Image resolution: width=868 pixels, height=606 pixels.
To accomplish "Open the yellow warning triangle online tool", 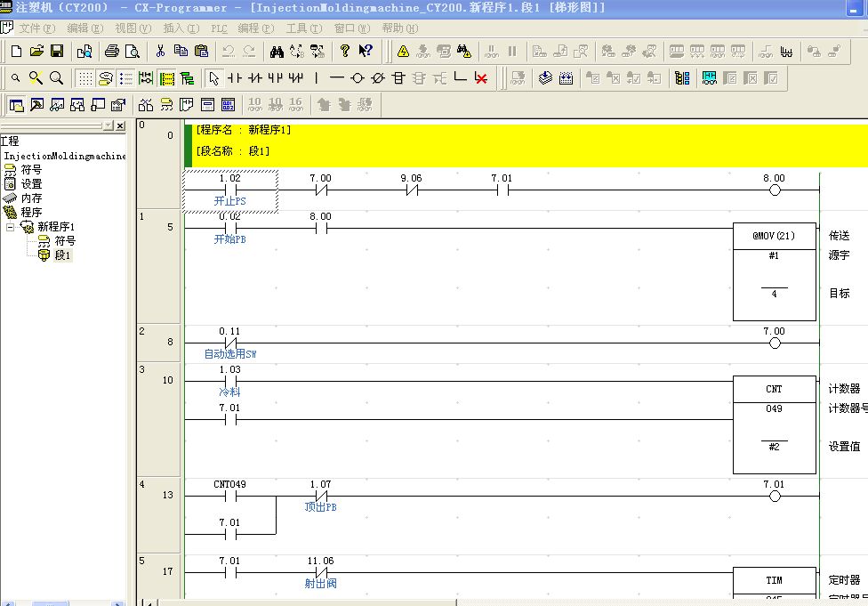I will click(x=403, y=51).
